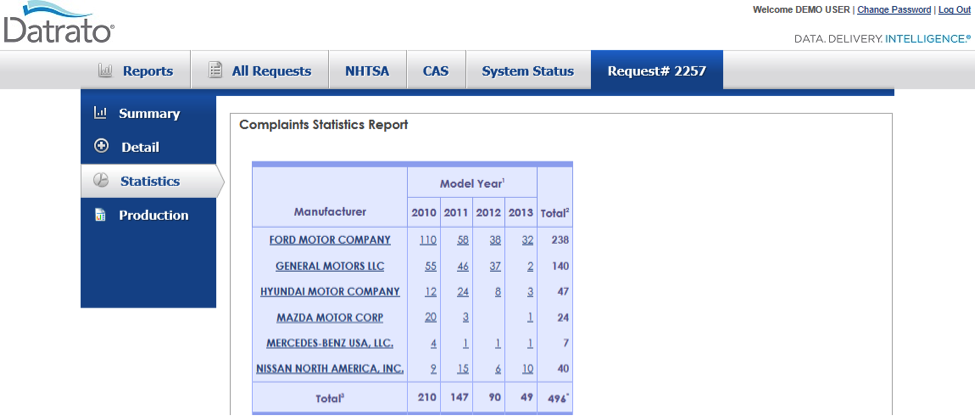Image resolution: width=975 pixels, height=416 pixels.
Task: Open HYUNDAI MOTOR COMPANY manufacturer link
Action: 330,291
